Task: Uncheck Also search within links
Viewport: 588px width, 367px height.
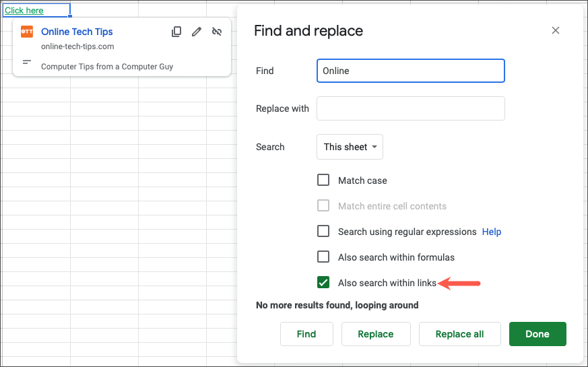Action: [323, 283]
